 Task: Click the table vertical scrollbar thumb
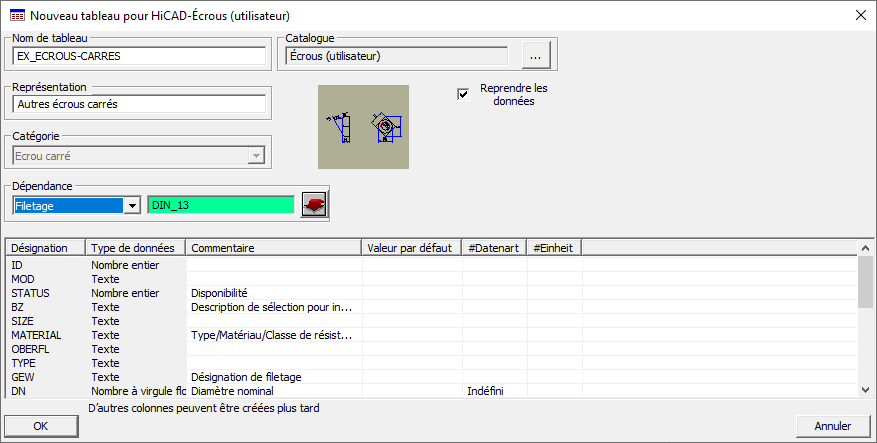pyautogui.click(x=865, y=281)
